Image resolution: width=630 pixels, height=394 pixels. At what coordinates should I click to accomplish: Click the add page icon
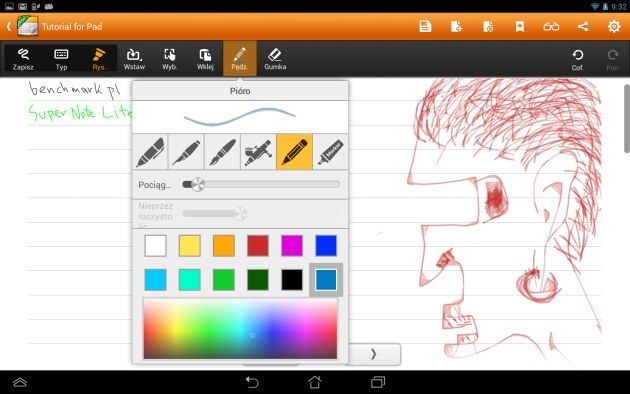[x=456, y=27]
